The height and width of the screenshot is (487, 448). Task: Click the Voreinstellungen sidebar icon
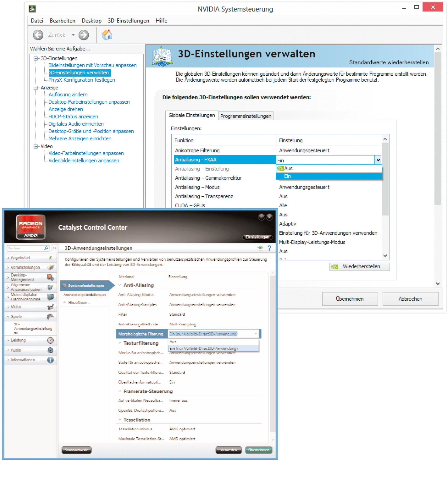coord(50,268)
